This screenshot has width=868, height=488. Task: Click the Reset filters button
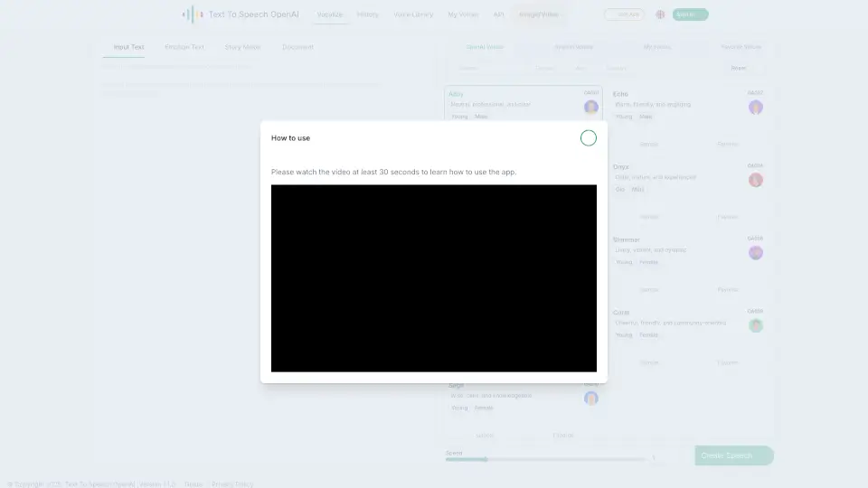point(739,68)
